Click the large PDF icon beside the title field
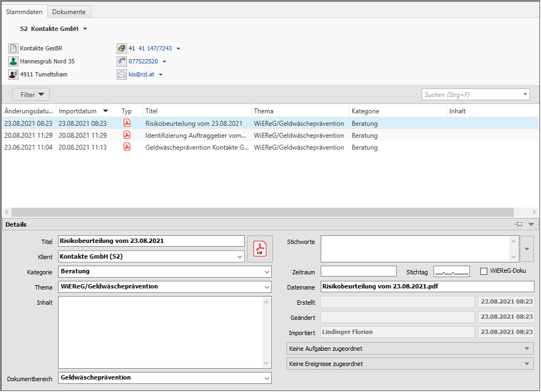This screenshot has width=541, height=392. tap(260, 249)
